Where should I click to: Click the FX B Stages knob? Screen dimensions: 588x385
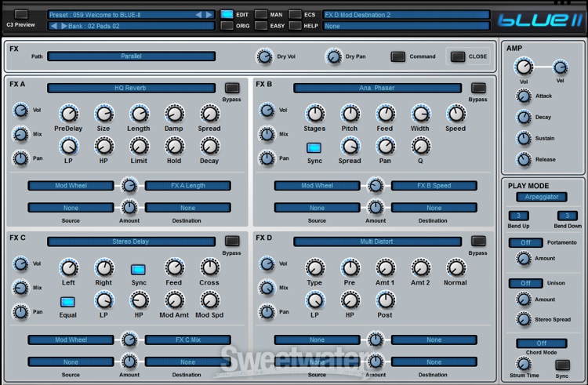pos(315,114)
